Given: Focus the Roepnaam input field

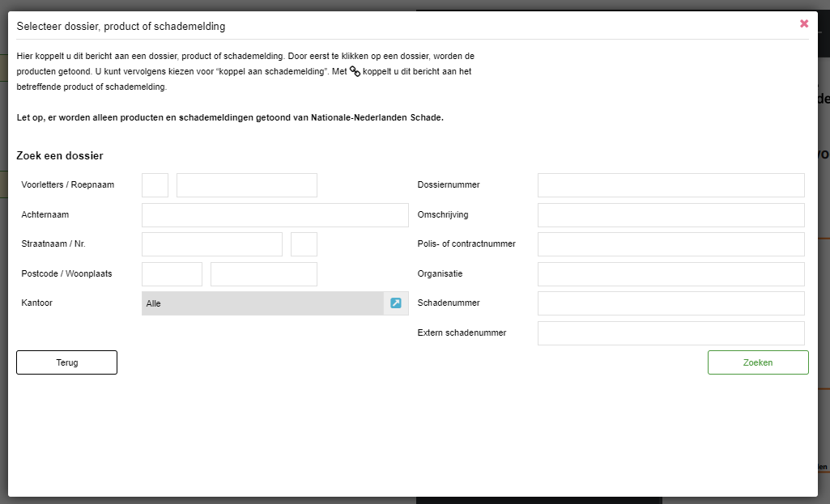Looking at the screenshot, I should [247, 185].
